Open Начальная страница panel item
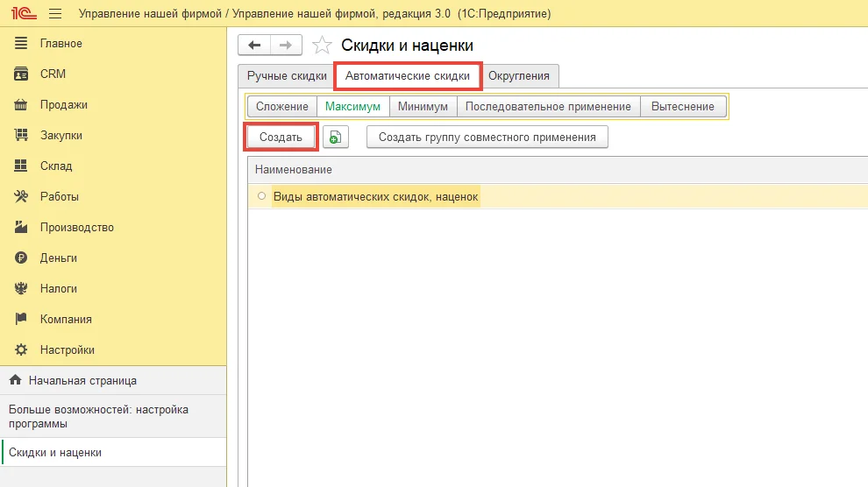The height and width of the screenshot is (487, 868). tap(113, 380)
